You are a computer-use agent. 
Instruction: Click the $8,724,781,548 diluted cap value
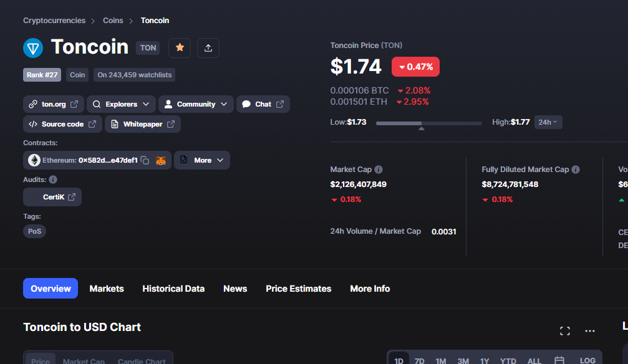tap(510, 184)
